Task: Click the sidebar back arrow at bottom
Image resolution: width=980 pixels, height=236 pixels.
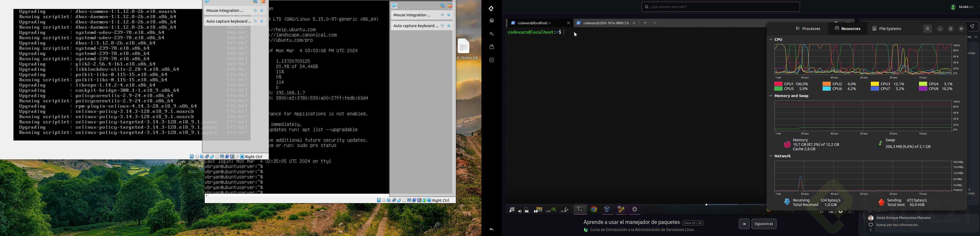Action: pos(491,229)
